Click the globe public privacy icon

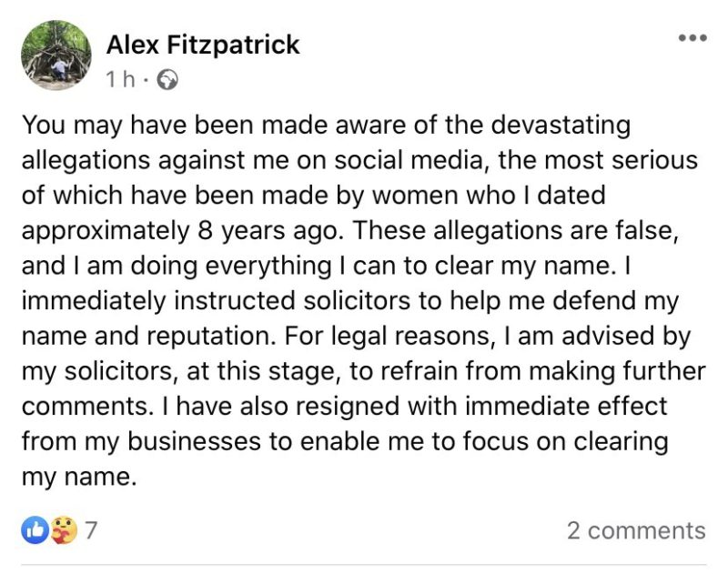168,79
